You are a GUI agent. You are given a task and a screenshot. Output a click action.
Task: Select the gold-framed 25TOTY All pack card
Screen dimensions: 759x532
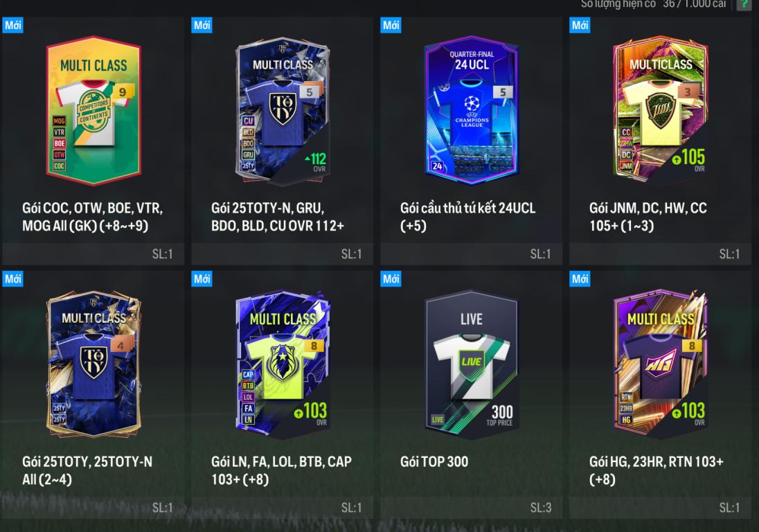[x=93, y=364]
